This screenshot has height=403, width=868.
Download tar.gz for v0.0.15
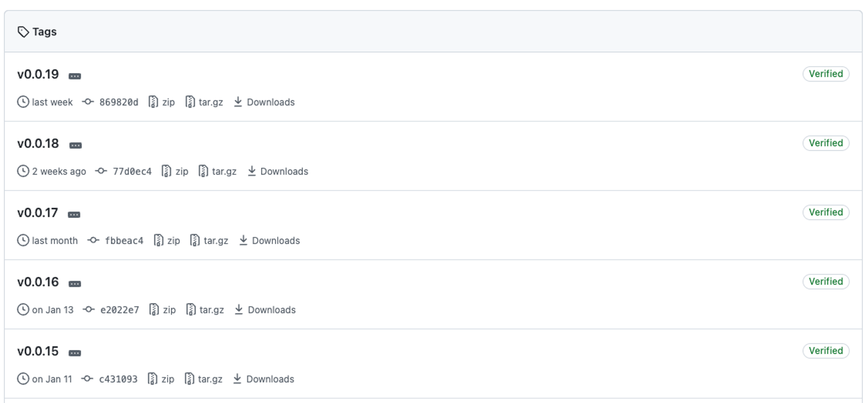(x=210, y=379)
